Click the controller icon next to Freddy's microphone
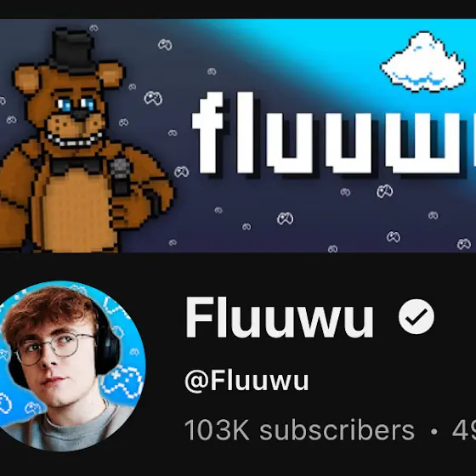This screenshot has width=476, height=476. pos(182,172)
